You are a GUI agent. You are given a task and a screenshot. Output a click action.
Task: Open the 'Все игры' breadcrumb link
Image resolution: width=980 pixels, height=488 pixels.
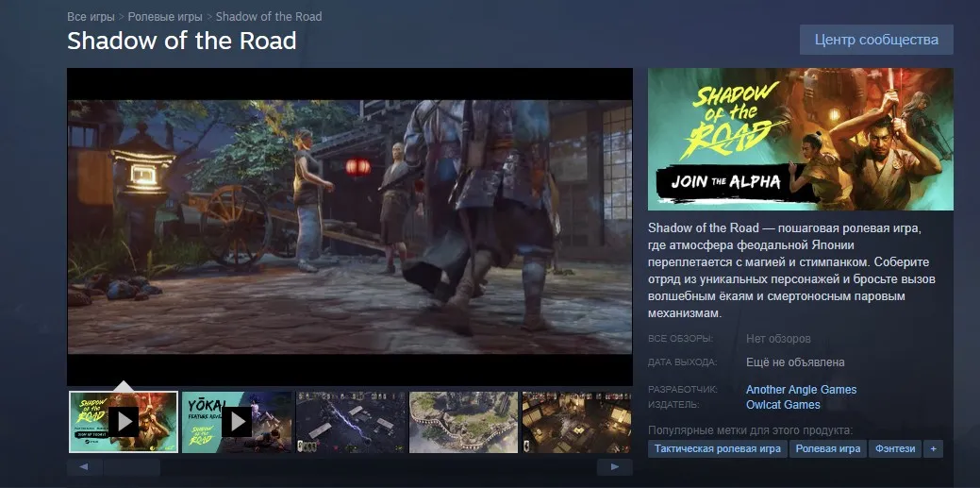[91, 16]
